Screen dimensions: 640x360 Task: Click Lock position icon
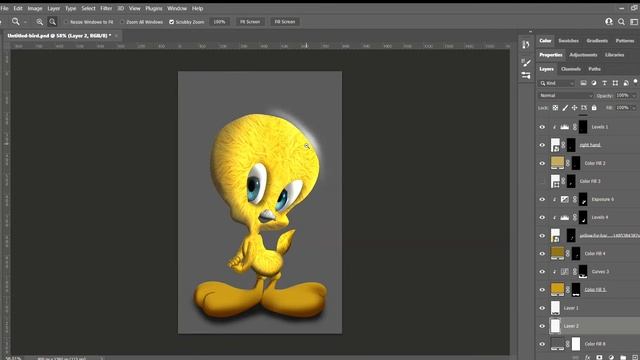click(x=574, y=108)
